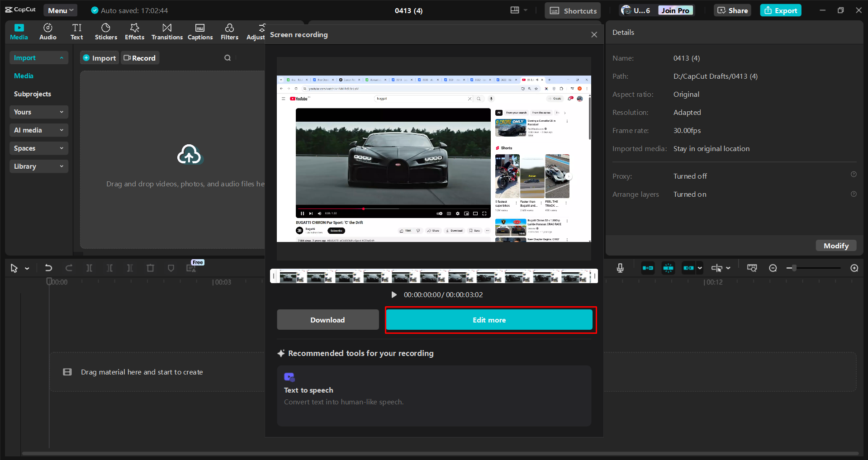Open the Transitions panel
This screenshot has width=868, height=460.
point(167,32)
